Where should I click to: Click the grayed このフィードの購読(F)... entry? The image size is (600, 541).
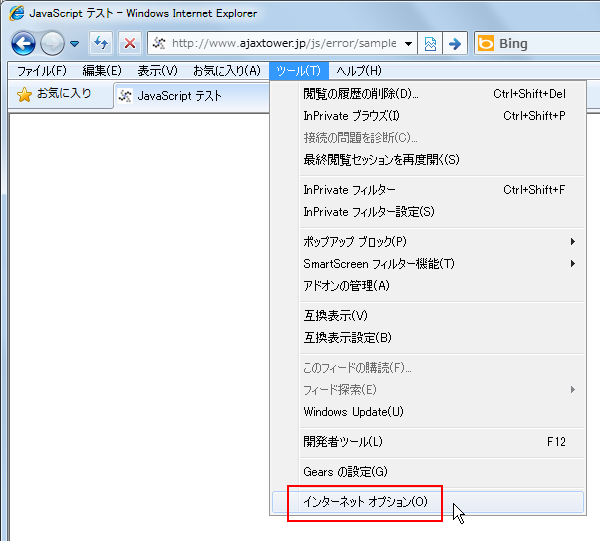pos(428,368)
